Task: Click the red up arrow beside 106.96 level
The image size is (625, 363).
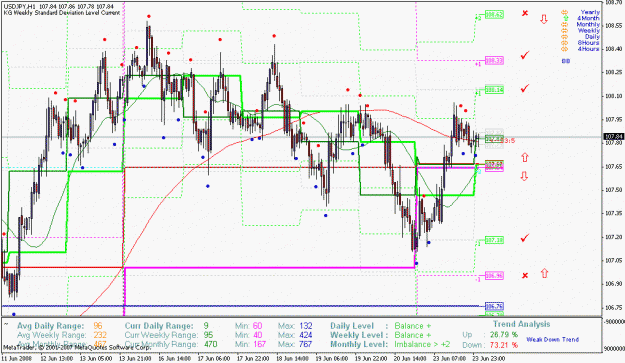Action: point(544,273)
